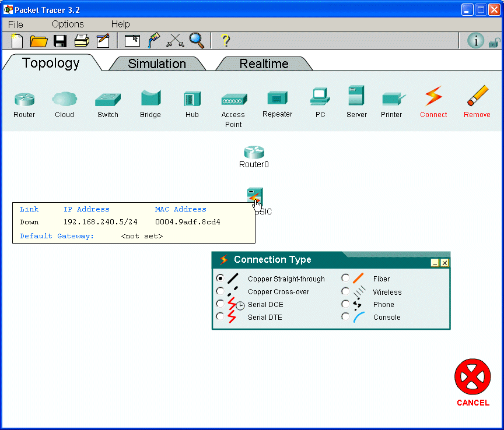Click the padlock icon in toolbar
This screenshot has height=430, width=504.
[494, 43]
